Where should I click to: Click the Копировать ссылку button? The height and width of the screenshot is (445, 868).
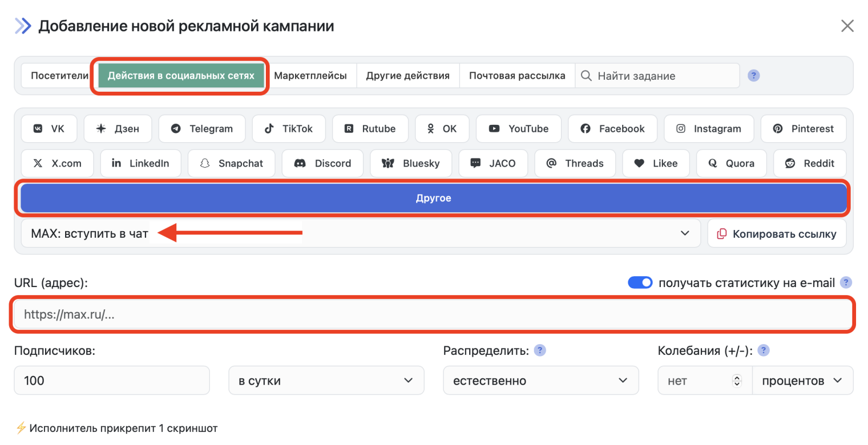[777, 233]
